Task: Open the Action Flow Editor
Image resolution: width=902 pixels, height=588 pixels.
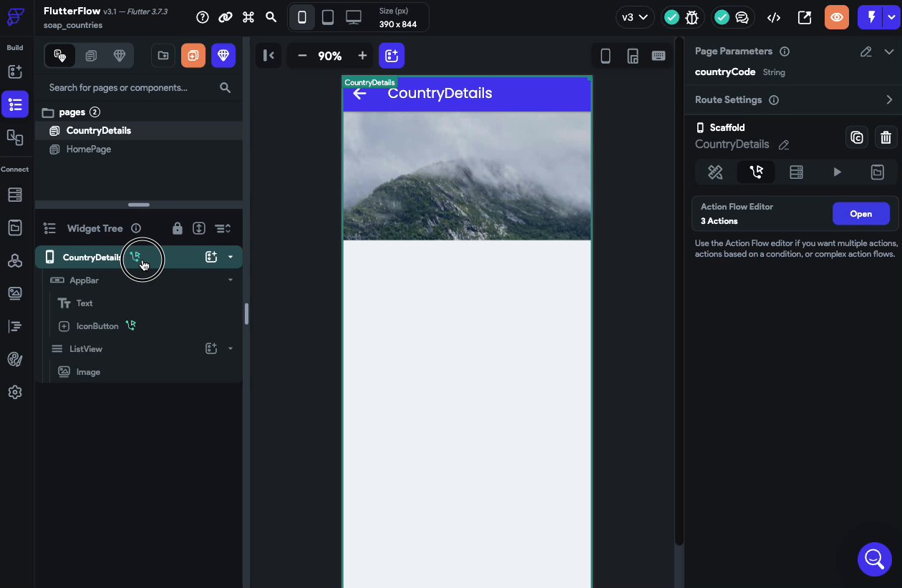Action: pyautogui.click(x=861, y=214)
